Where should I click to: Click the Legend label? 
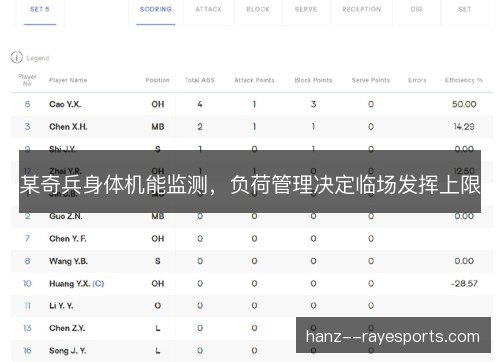pos(38,58)
